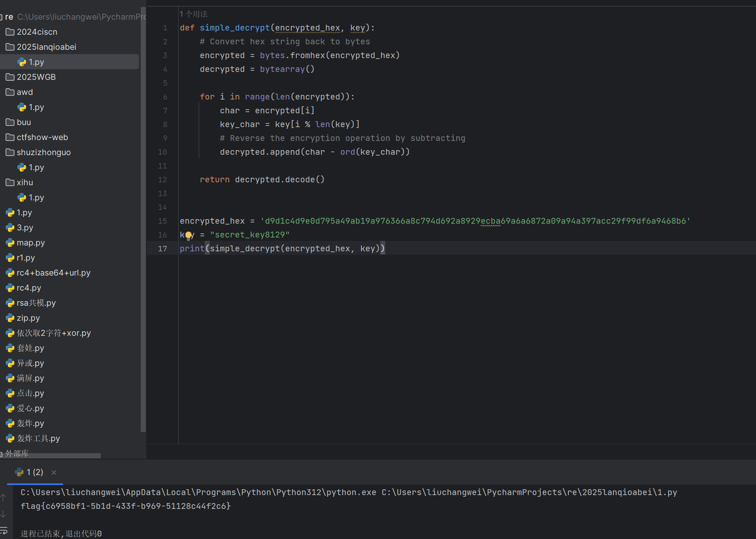The height and width of the screenshot is (539, 756).
Task: Click the Python icon beside zip.py
Action: click(10, 318)
